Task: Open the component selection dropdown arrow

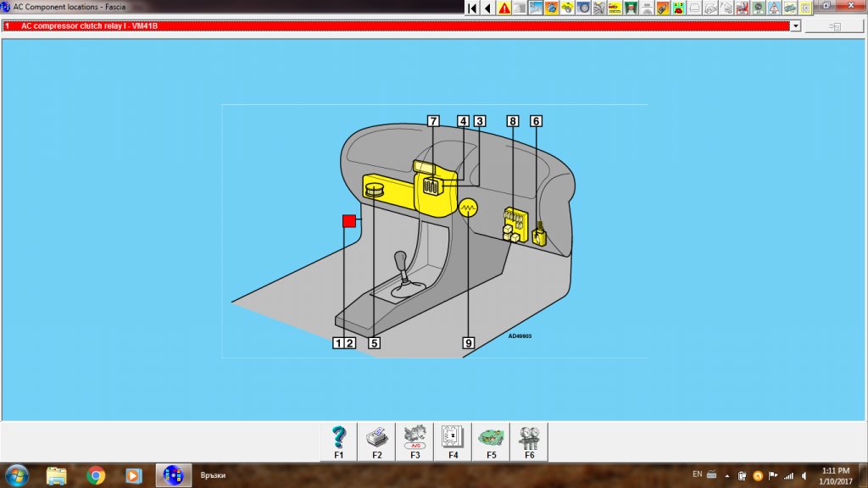Action: 794,26
